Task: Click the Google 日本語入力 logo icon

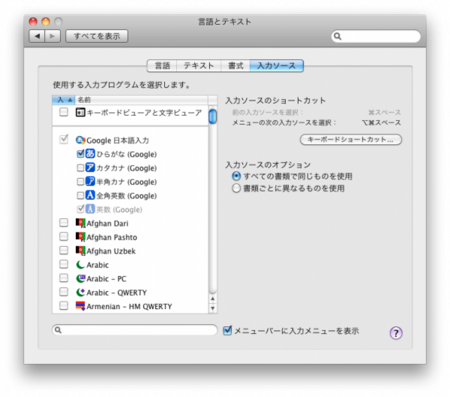Action: coord(80,140)
